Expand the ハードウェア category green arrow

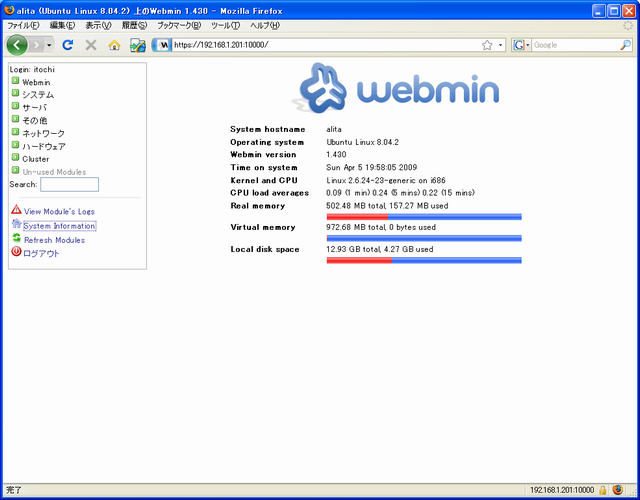(16, 144)
